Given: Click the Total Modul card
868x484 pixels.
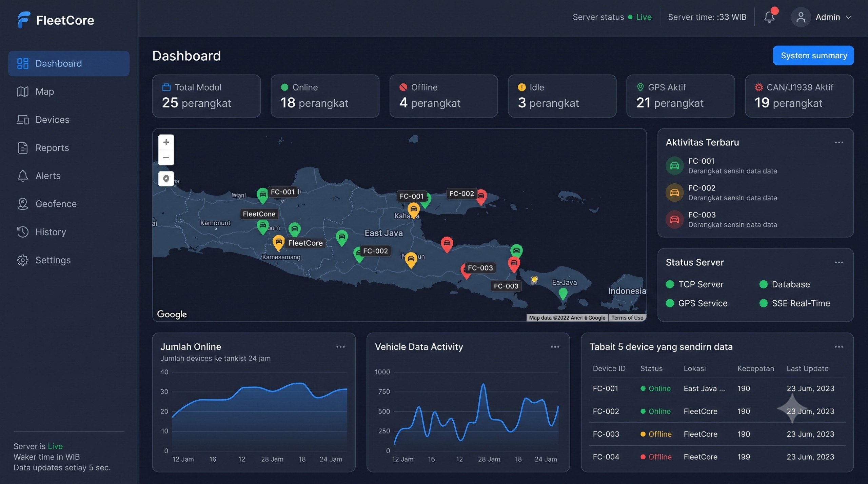Looking at the screenshot, I should [206, 96].
